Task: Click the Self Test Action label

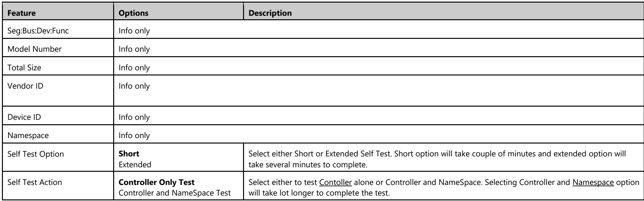Action: pyautogui.click(x=35, y=182)
